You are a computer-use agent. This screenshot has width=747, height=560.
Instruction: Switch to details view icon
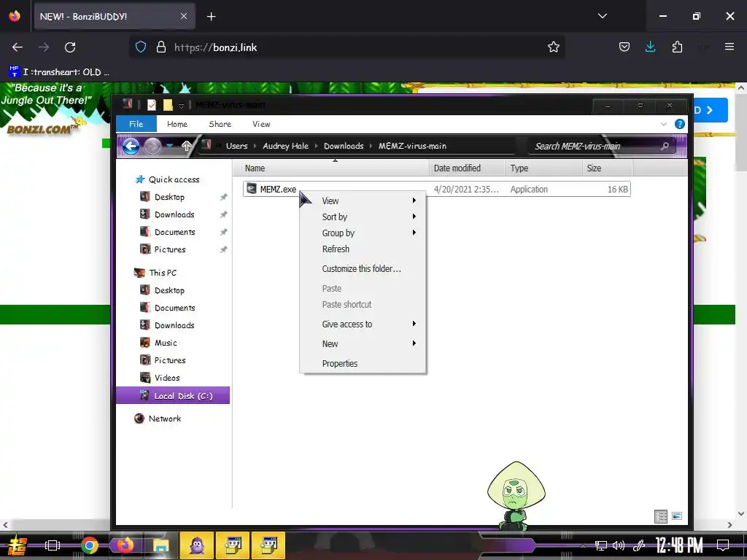(660, 516)
